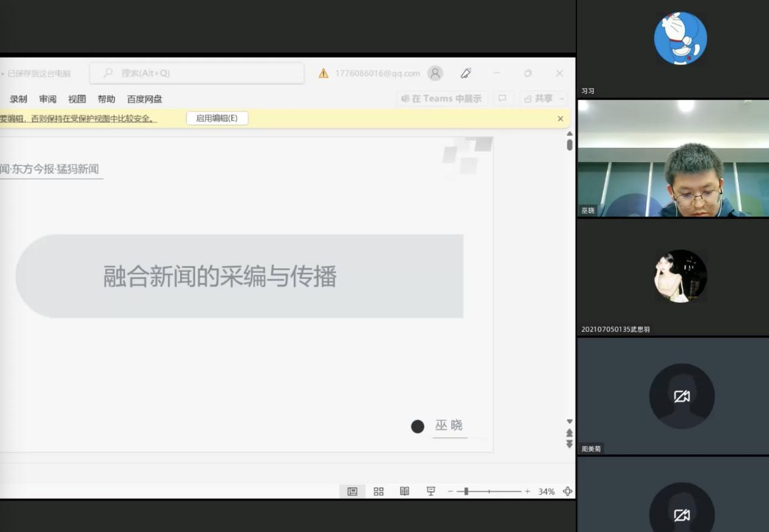Click the account profile avatar icon
The image size is (769, 532).
435,73
